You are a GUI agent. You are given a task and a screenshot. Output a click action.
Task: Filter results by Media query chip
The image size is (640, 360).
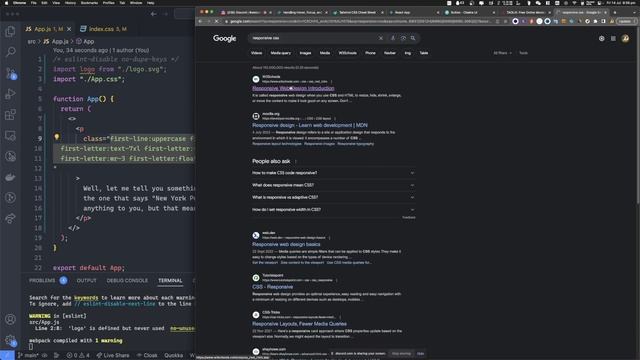[x=280, y=53]
